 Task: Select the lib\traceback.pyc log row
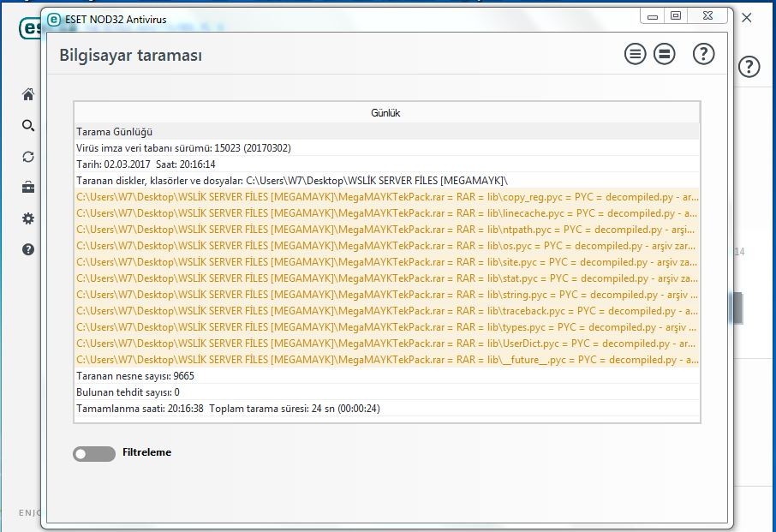[x=387, y=311]
